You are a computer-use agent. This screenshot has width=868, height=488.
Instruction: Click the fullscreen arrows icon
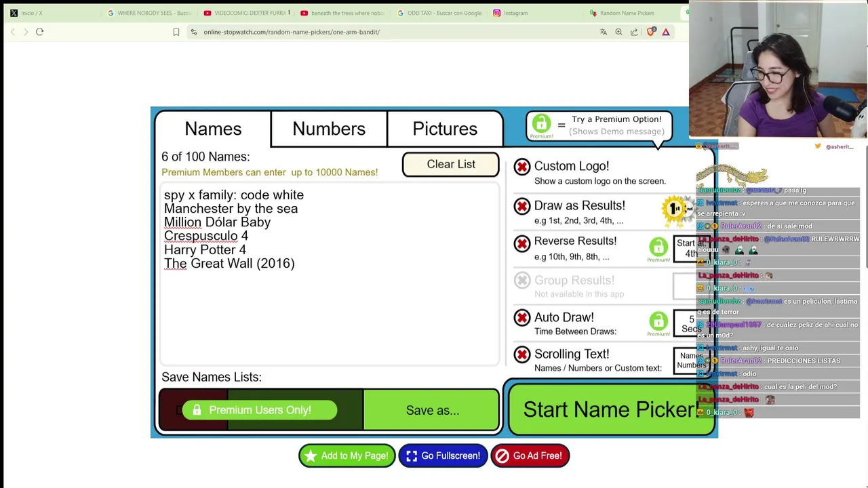(x=412, y=456)
